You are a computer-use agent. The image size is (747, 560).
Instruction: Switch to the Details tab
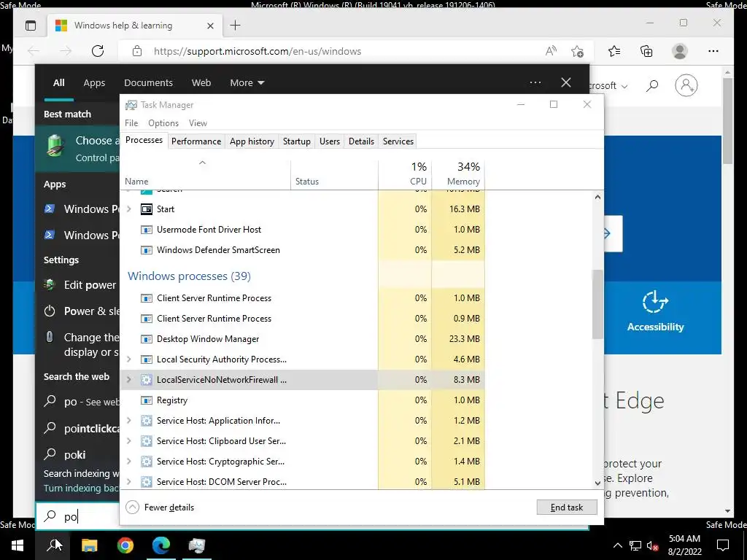coord(361,141)
